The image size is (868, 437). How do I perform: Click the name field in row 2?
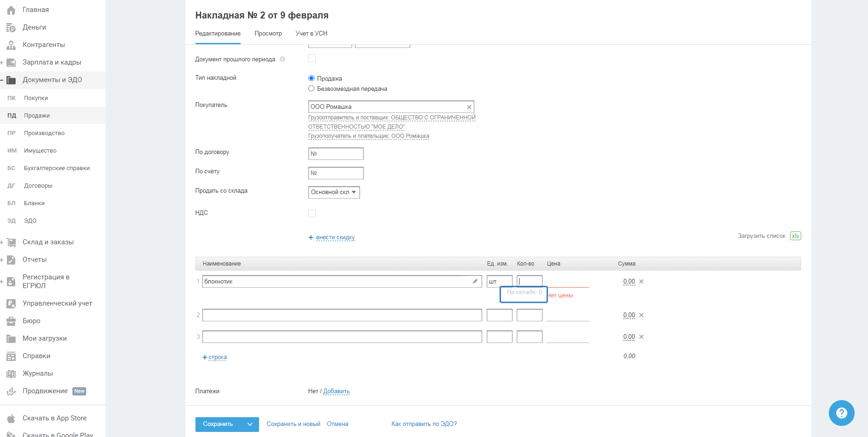click(x=342, y=315)
